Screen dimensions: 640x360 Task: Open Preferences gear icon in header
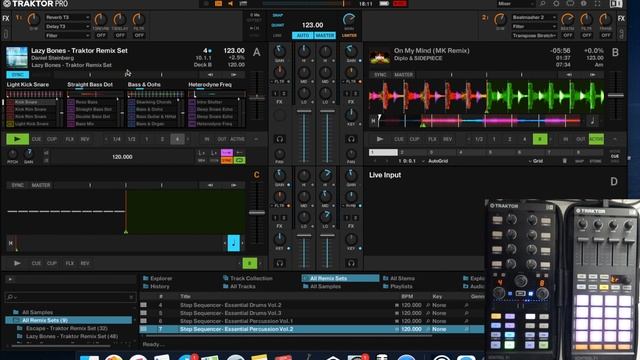[556, 4]
